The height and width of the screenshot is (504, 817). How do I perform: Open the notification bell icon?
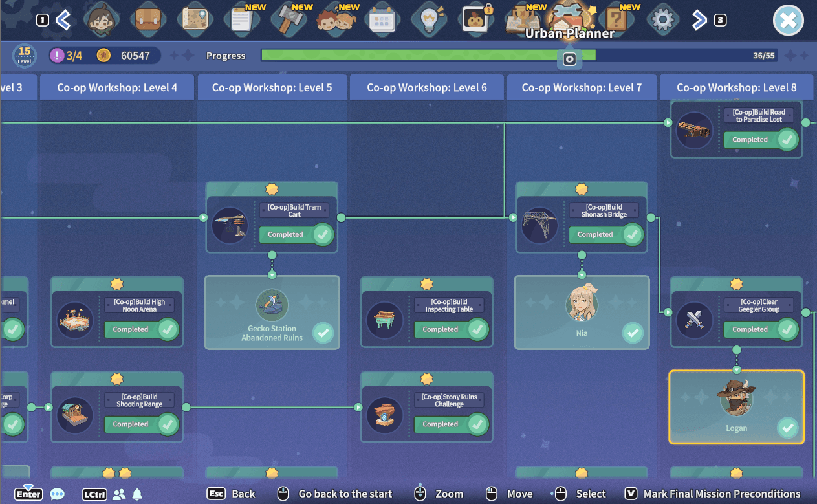tap(137, 494)
